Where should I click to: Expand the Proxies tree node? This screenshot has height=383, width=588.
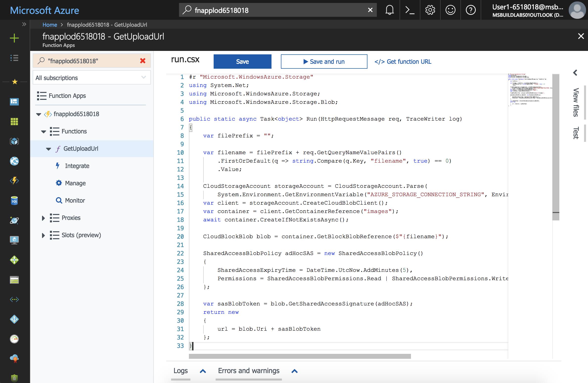pos(43,218)
